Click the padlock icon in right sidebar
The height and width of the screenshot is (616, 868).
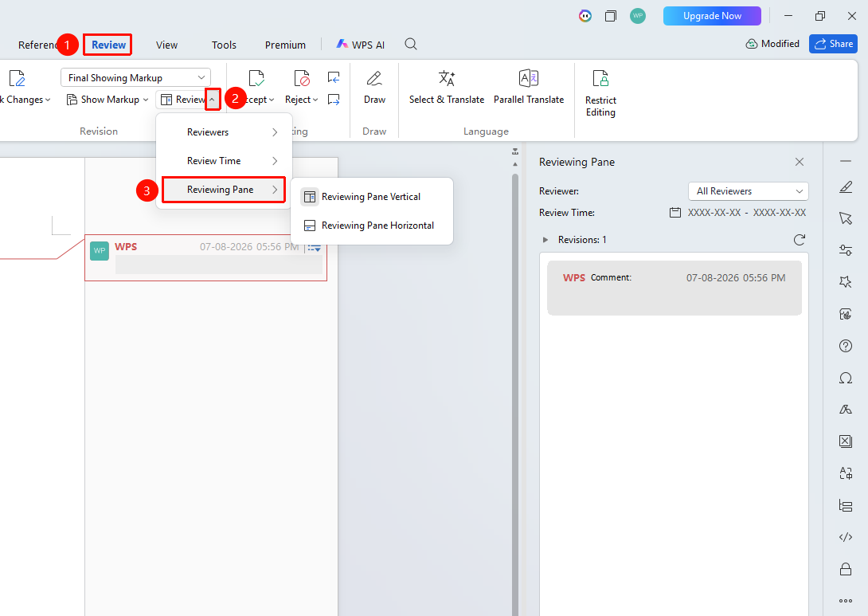(x=846, y=569)
